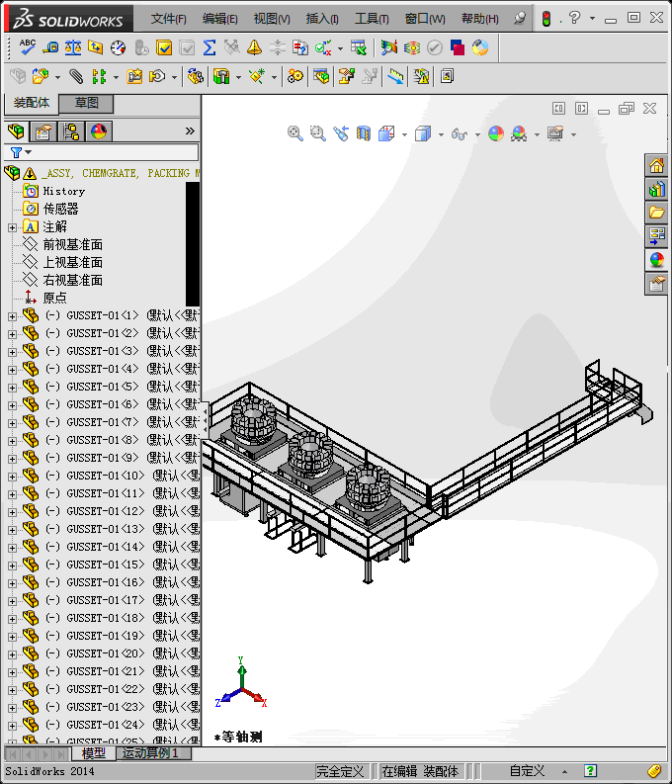The image size is (672, 784).
Task: Open File Explorer folder icon in task pane
Action: 656,213
